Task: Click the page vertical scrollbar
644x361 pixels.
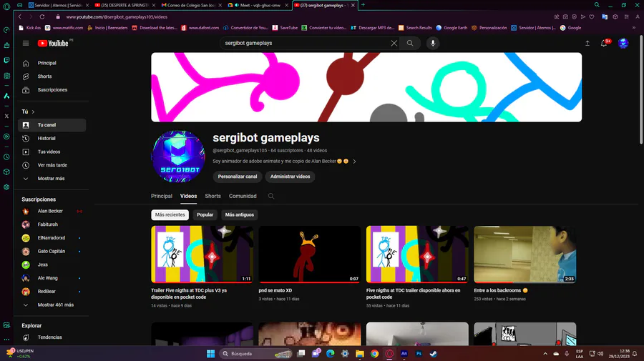Action: [x=641, y=90]
